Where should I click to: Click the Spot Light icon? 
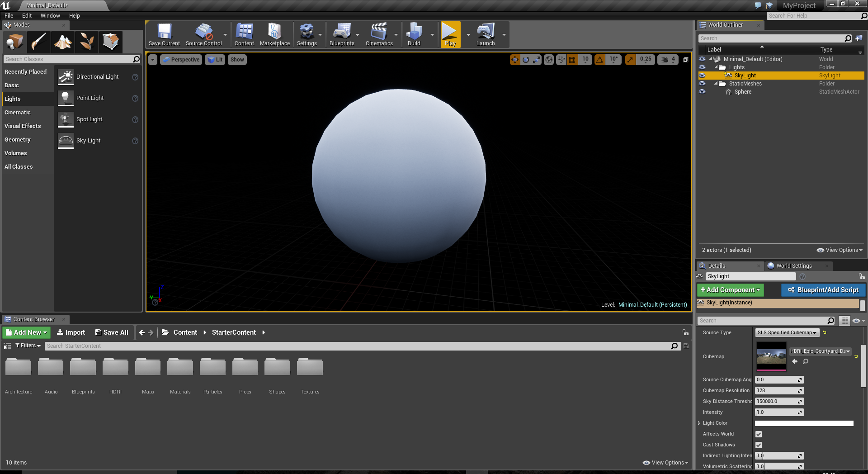[66, 119]
